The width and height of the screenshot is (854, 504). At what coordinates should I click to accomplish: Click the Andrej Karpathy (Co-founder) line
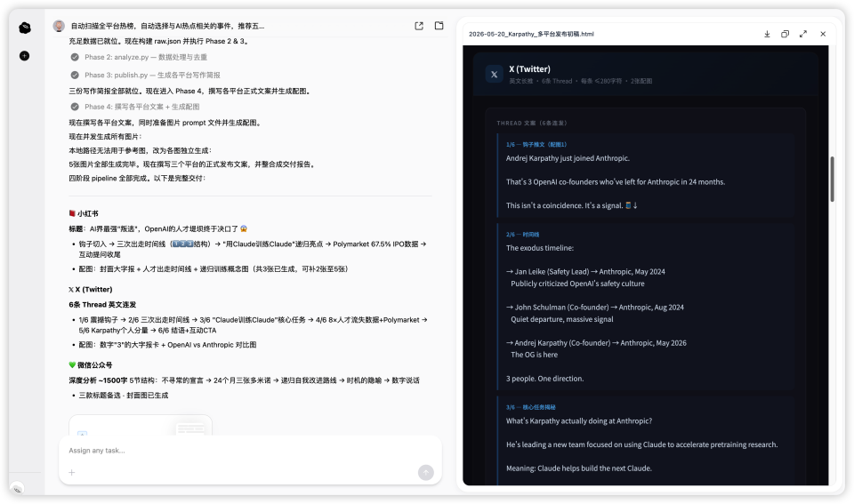[x=596, y=343]
